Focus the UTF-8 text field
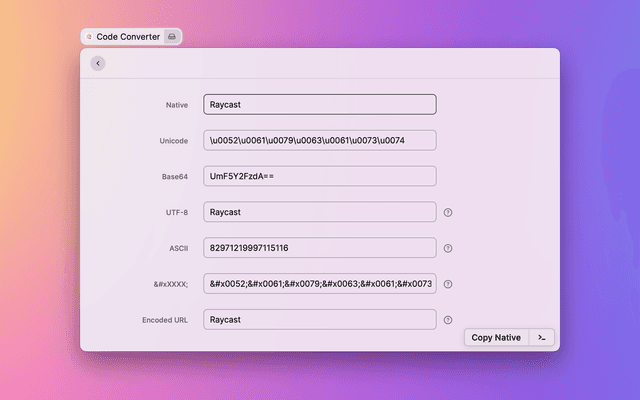Image resolution: width=640 pixels, height=400 pixels. 320,212
